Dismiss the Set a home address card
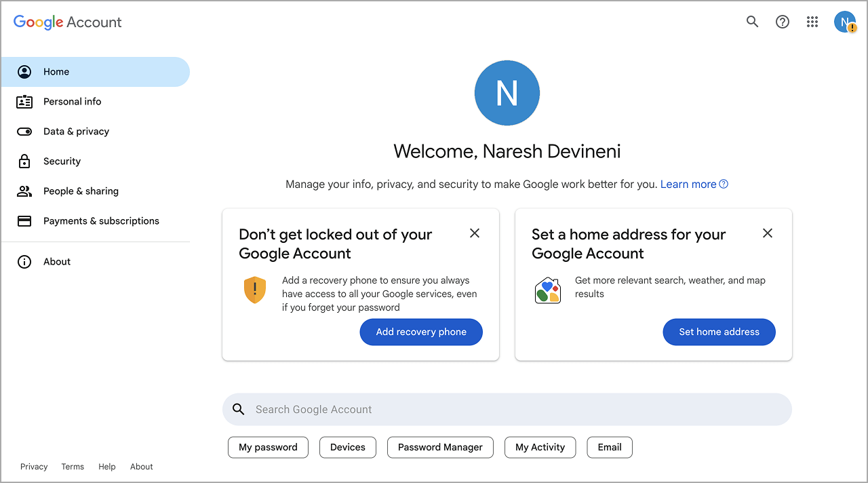The width and height of the screenshot is (868, 483). pos(768,233)
